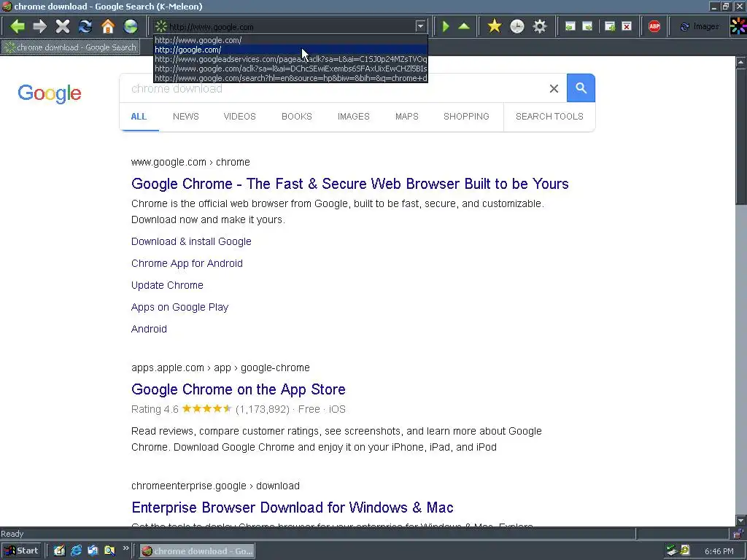Click the green Go play arrow
The width and height of the screenshot is (747, 560).
(446, 26)
